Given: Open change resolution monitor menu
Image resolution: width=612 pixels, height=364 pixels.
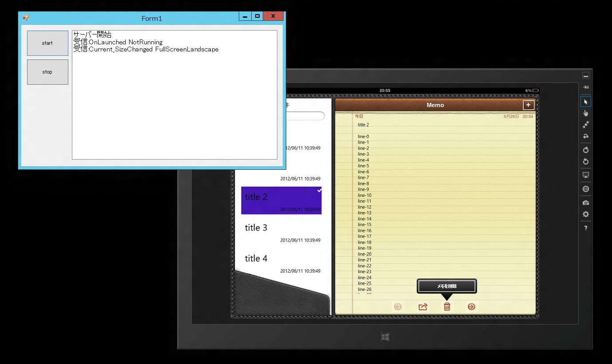Looking at the screenshot, I should point(586,175).
